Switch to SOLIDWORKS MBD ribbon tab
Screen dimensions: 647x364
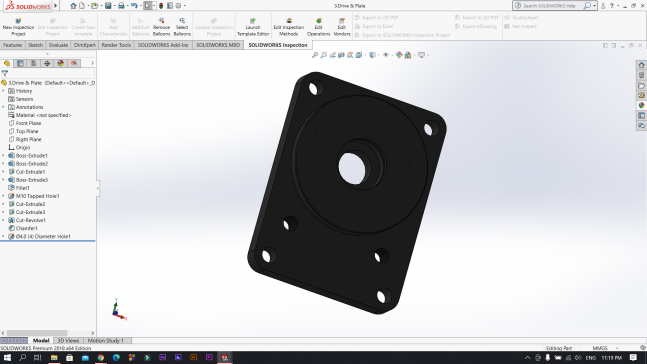click(218, 45)
